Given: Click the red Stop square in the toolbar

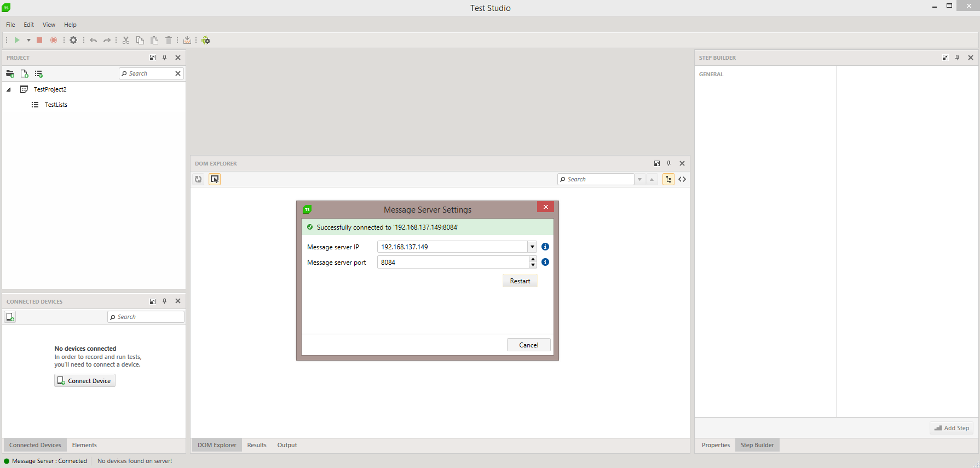Looking at the screenshot, I should pos(39,40).
